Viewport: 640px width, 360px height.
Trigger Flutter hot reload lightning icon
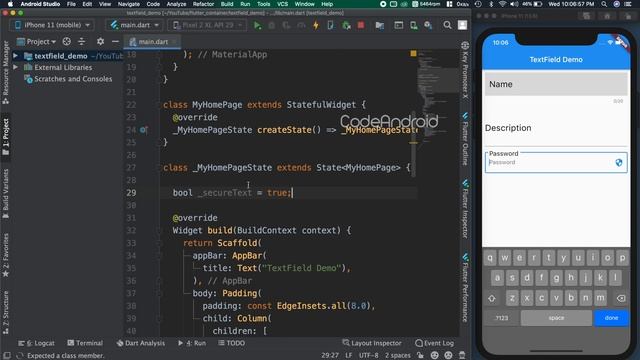[316, 25]
